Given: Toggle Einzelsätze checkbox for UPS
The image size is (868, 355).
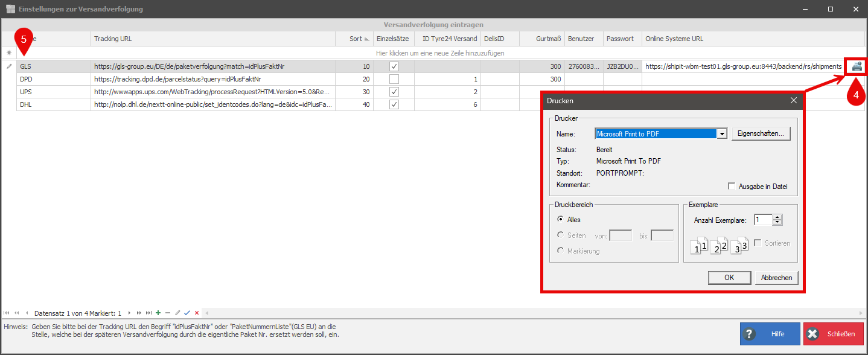Looking at the screenshot, I should point(394,92).
